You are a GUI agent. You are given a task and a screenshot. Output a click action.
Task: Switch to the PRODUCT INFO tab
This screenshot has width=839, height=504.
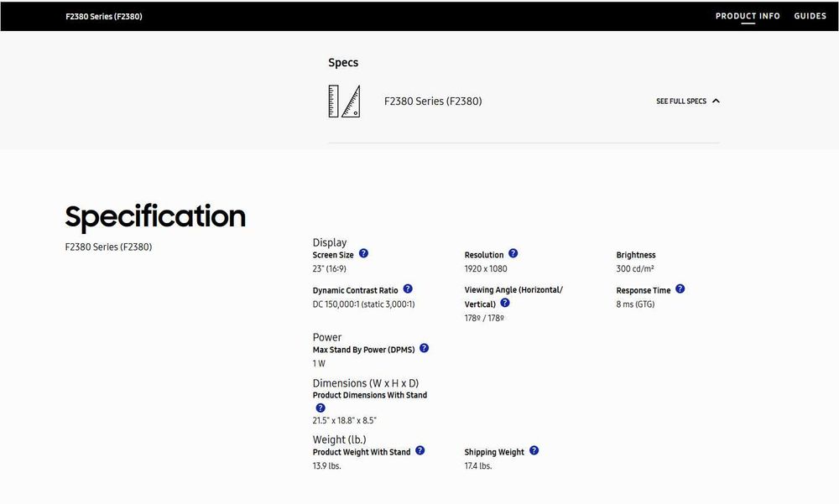pos(748,16)
